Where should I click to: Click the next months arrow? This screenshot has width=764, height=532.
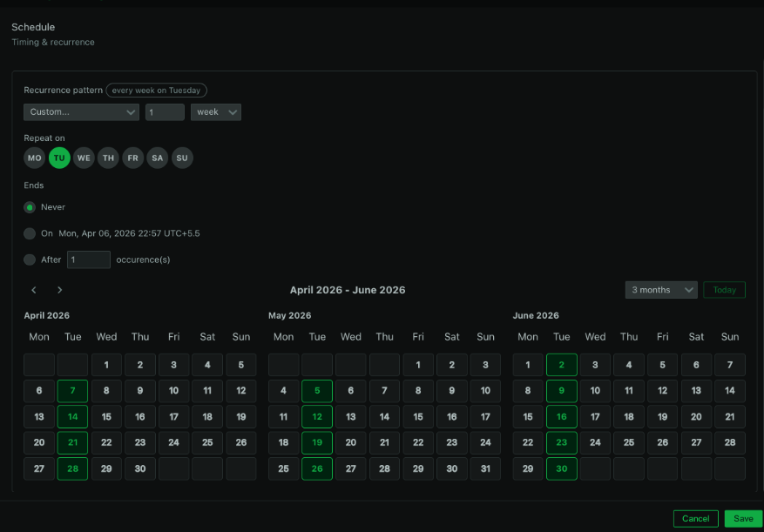click(x=59, y=289)
